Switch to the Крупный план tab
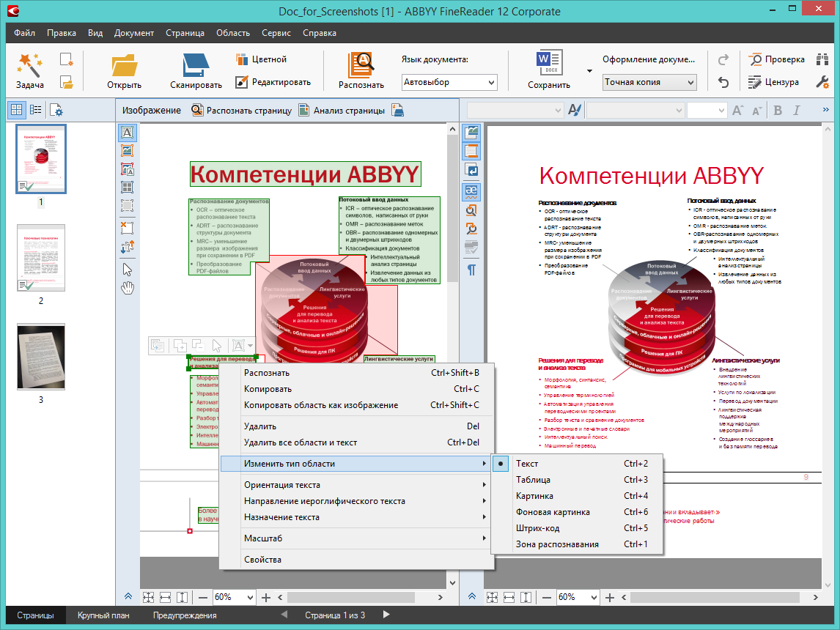840x630 pixels. click(x=103, y=615)
